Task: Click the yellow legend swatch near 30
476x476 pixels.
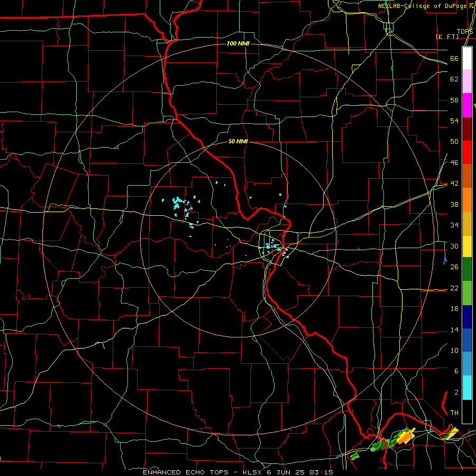Action: pos(467,246)
